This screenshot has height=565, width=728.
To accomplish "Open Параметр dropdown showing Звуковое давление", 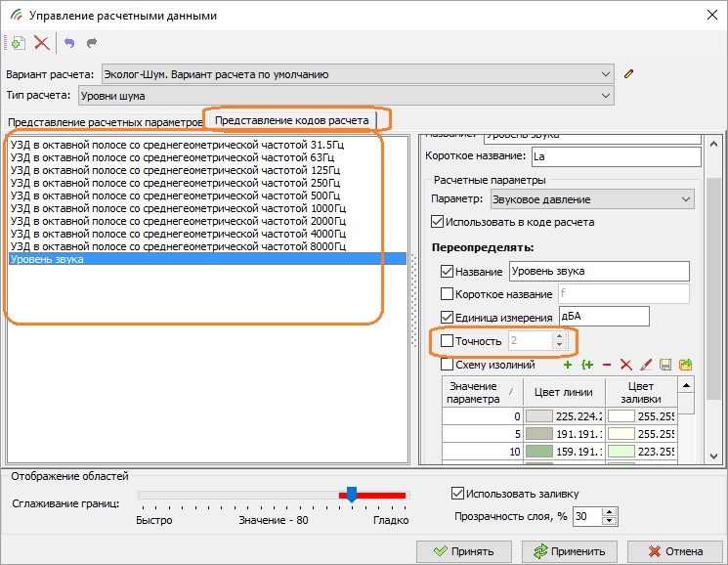I will (x=684, y=199).
